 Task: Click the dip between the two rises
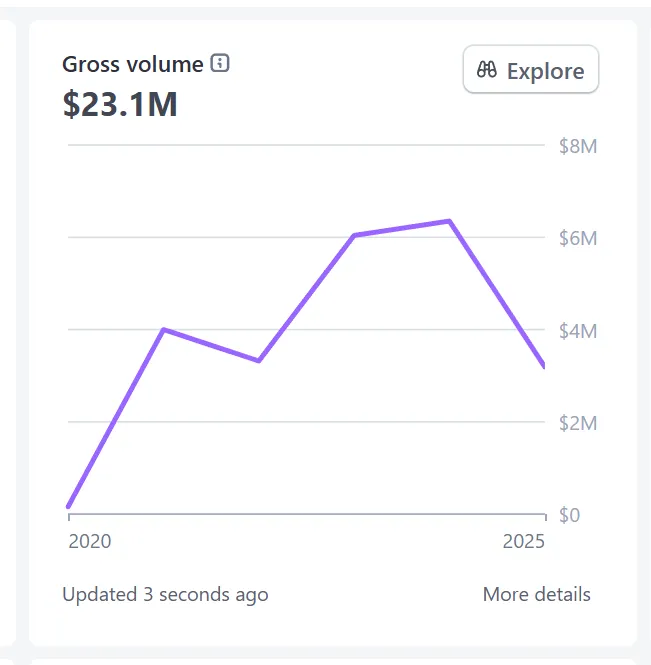tap(259, 360)
